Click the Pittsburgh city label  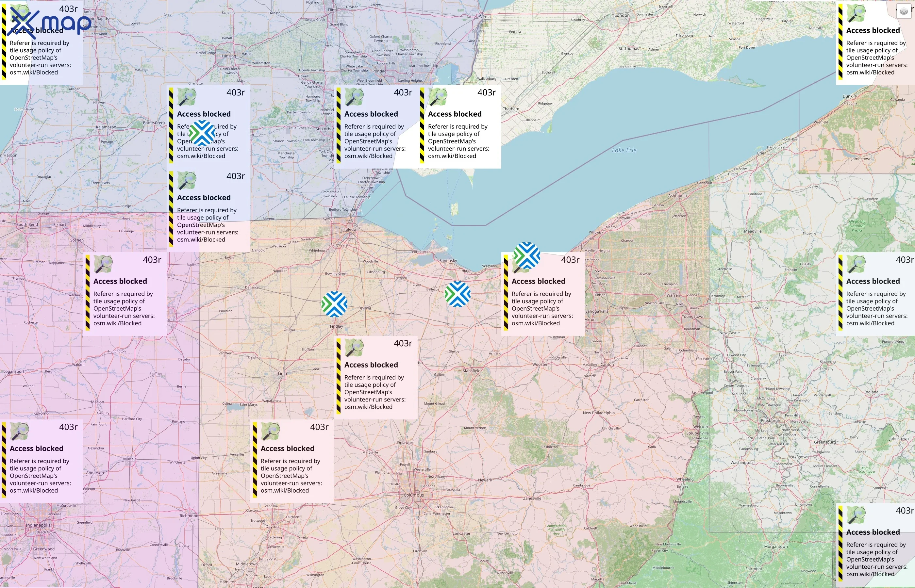pyautogui.click(x=770, y=420)
